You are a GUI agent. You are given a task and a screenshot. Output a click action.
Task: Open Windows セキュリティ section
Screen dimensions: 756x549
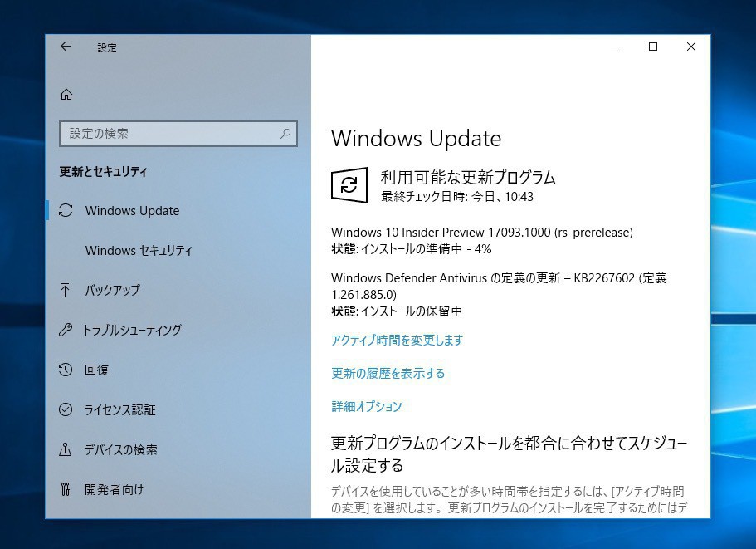(139, 250)
